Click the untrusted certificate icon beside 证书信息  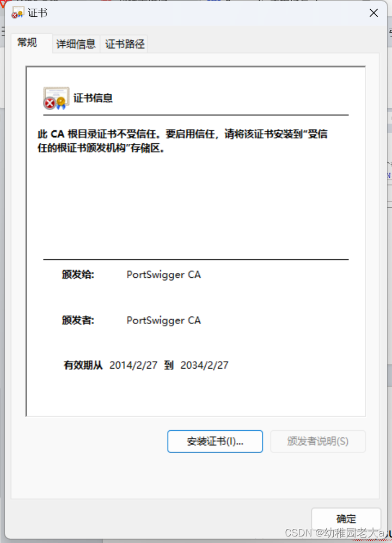[56, 98]
